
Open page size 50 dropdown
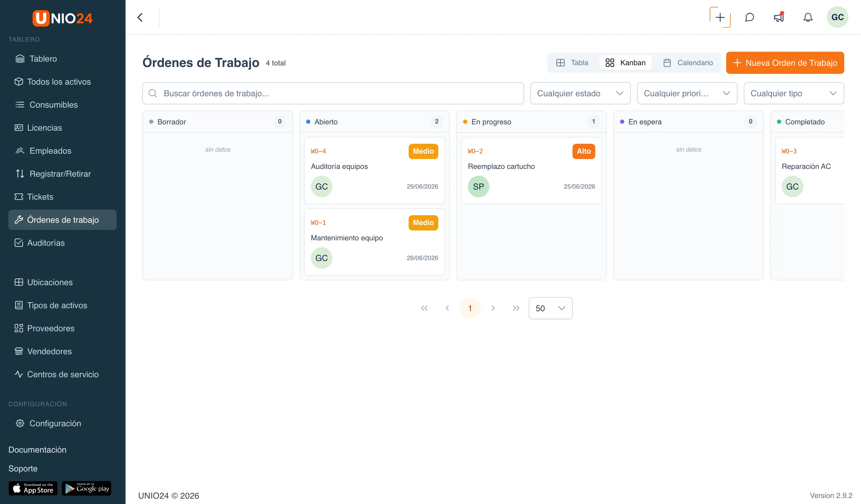click(x=550, y=308)
